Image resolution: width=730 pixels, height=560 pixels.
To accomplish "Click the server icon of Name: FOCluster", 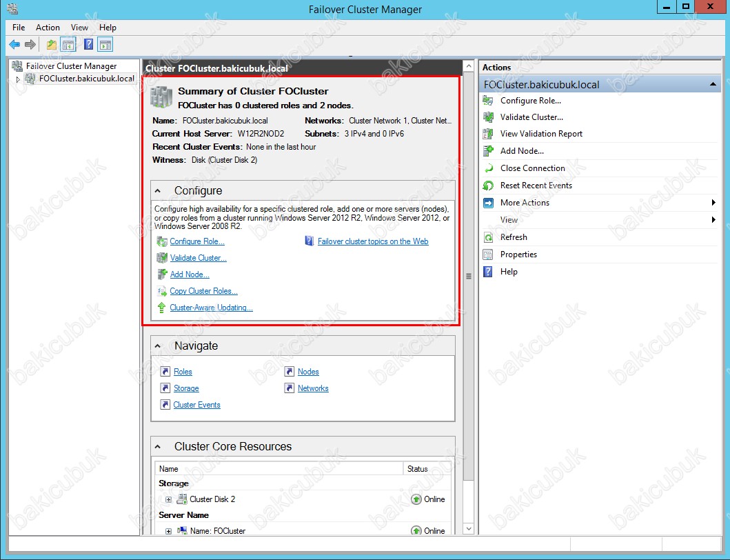I will tap(182, 530).
